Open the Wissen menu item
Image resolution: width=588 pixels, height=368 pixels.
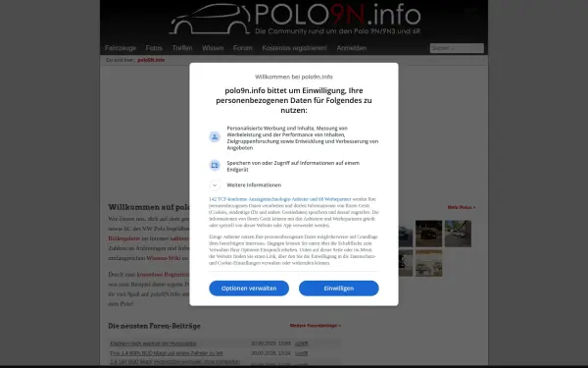[213, 48]
